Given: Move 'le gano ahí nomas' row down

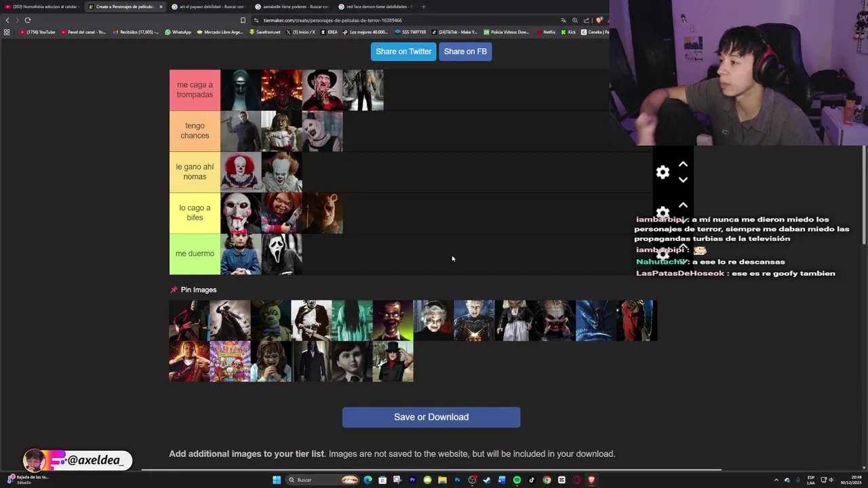Looking at the screenshot, I should pyautogui.click(x=683, y=180).
